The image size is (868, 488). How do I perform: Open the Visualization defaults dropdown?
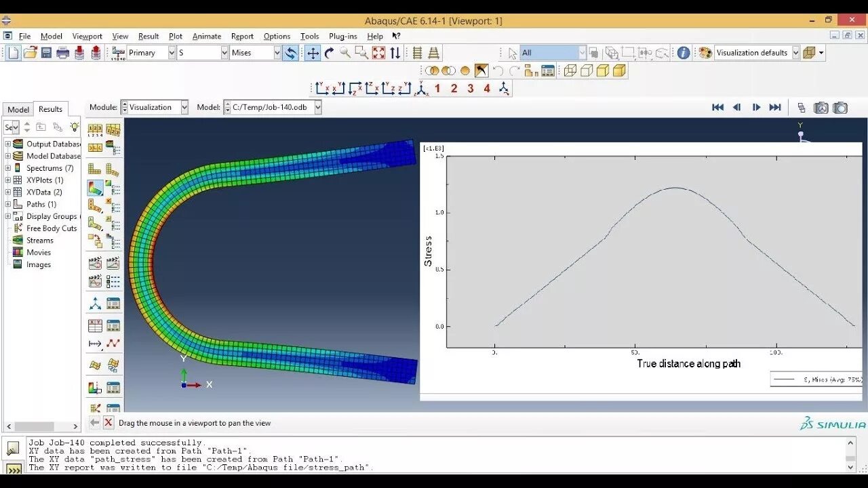tap(796, 53)
